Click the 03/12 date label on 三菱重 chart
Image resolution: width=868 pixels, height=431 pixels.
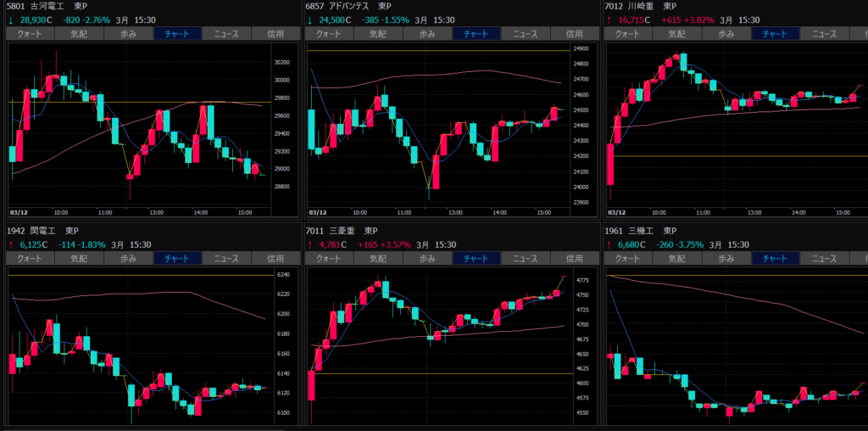tap(320, 425)
